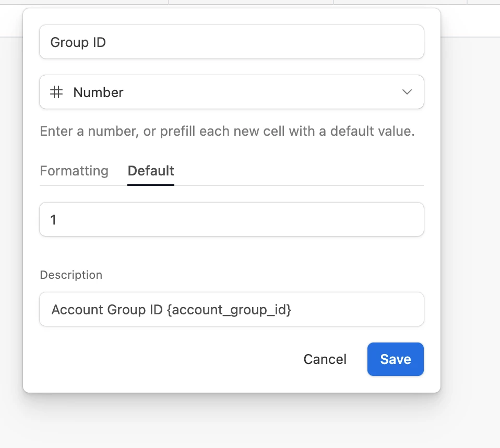Click the '{account_group_id}' text in description
This screenshot has width=500, height=448.
[229, 310]
